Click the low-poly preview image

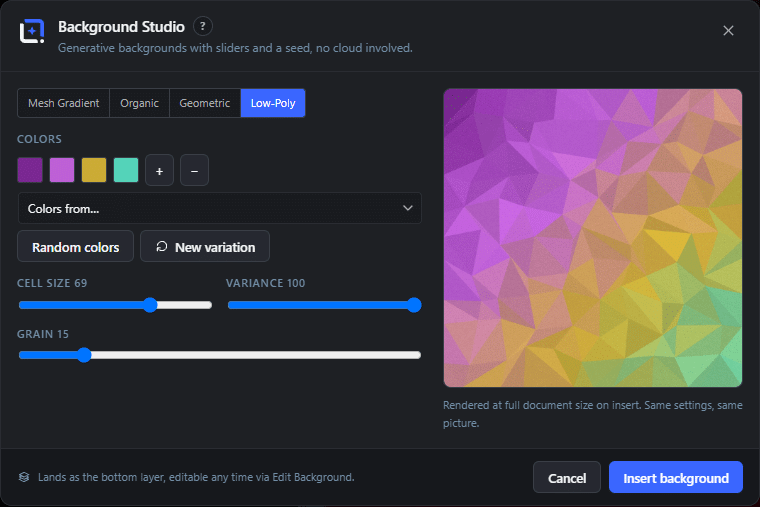click(x=593, y=238)
